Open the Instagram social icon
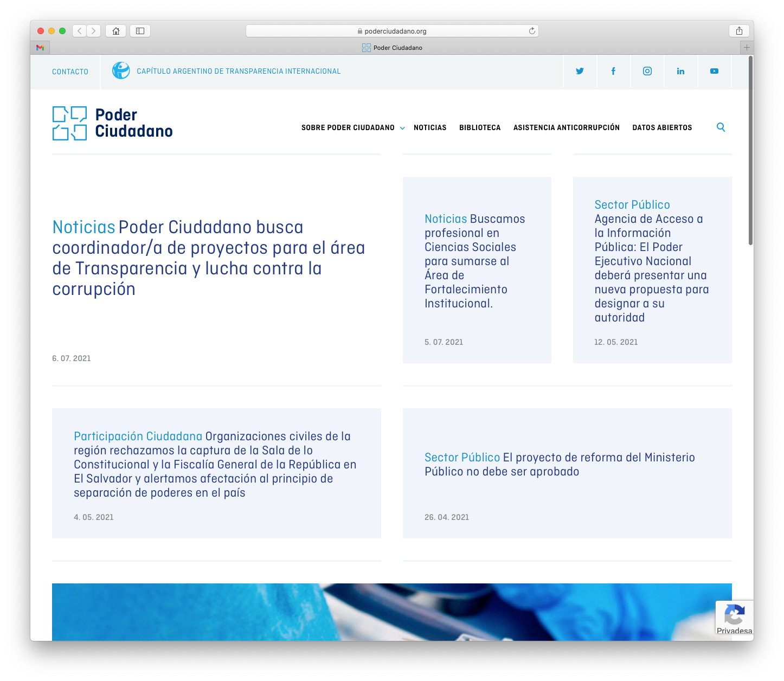 pos(647,71)
